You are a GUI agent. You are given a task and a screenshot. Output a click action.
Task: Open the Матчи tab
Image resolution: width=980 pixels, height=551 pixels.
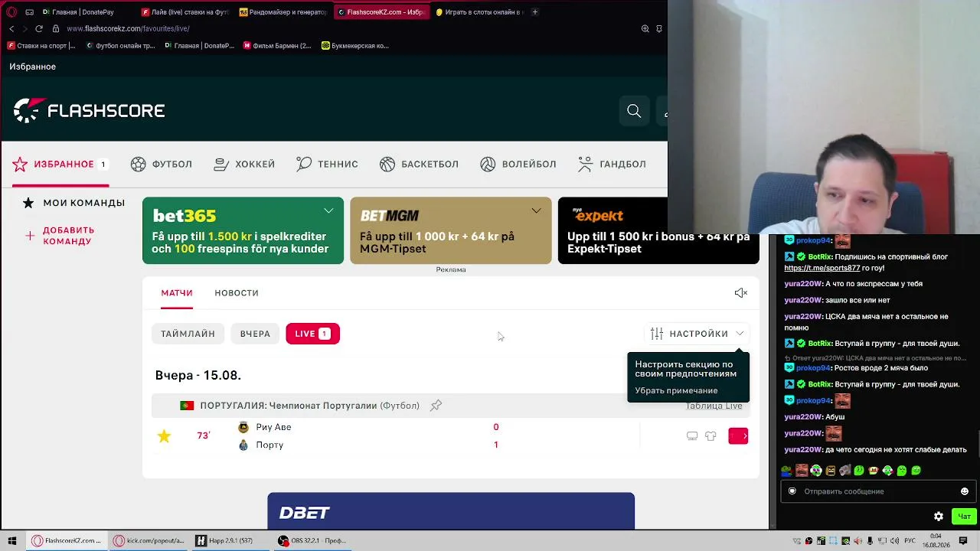click(177, 293)
